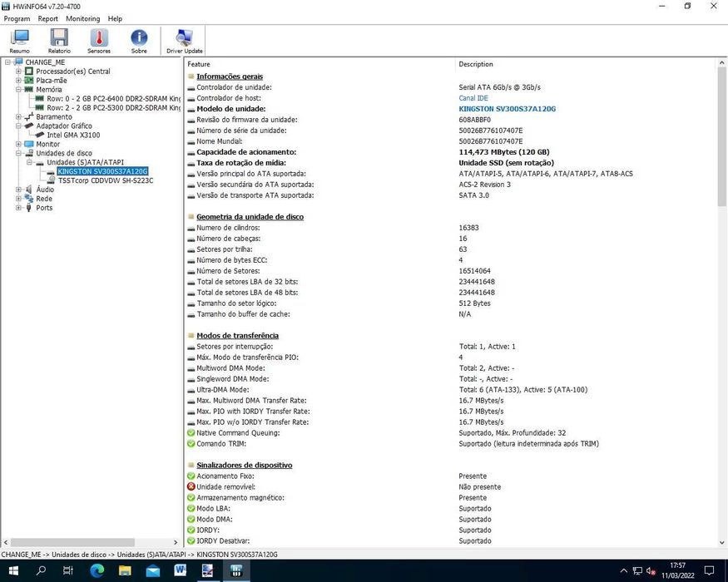Open the Report menu
The image size is (728, 582).
tap(47, 18)
